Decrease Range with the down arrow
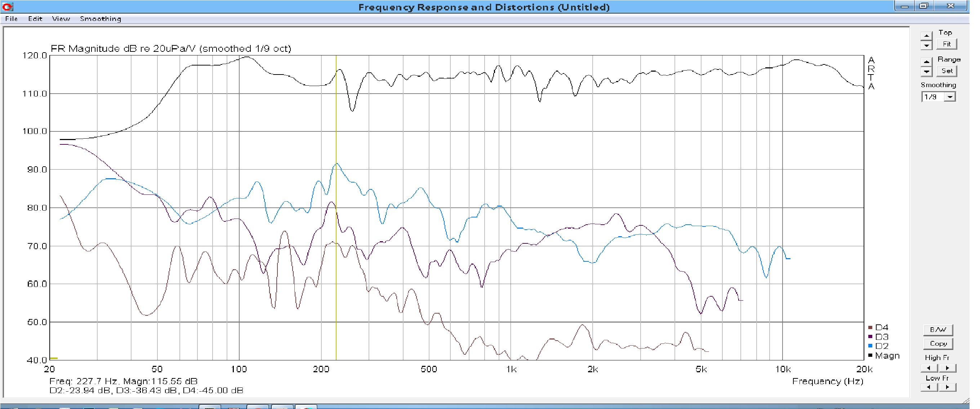The image size is (980, 409). tap(926, 71)
